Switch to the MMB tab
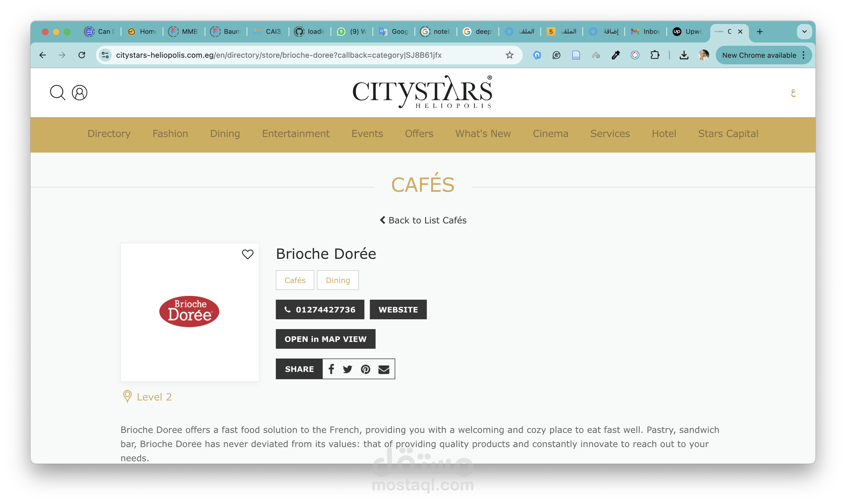The width and height of the screenshot is (846, 504). (x=183, y=32)
